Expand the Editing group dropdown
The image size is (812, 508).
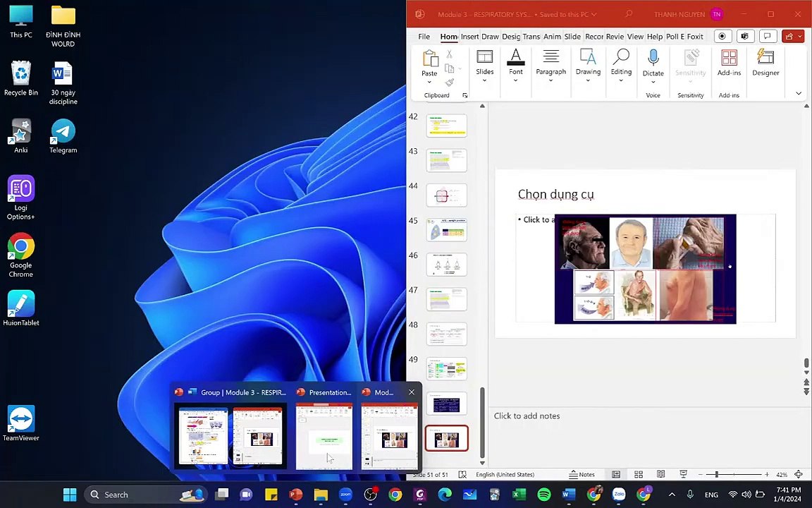pyautogui.click(x=621, y=80)
